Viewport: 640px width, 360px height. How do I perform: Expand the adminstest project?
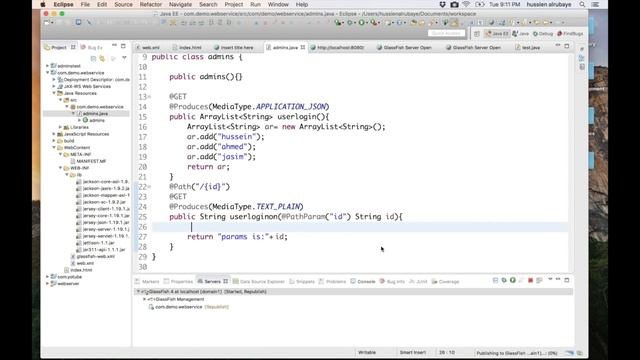pyautogui.click(x=47, y=66)
